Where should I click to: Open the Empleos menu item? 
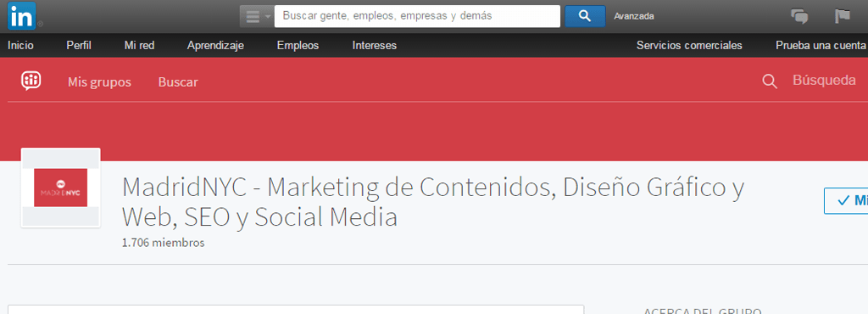pyautogui.click(x=298, y=46)
